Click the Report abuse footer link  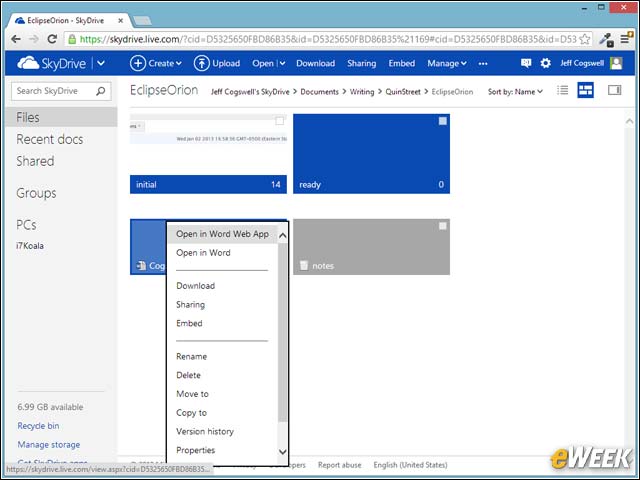340,465
